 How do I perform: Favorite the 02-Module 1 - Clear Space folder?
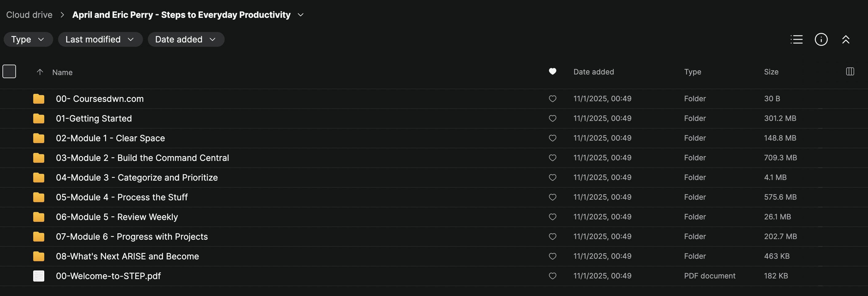coord(552,138)
